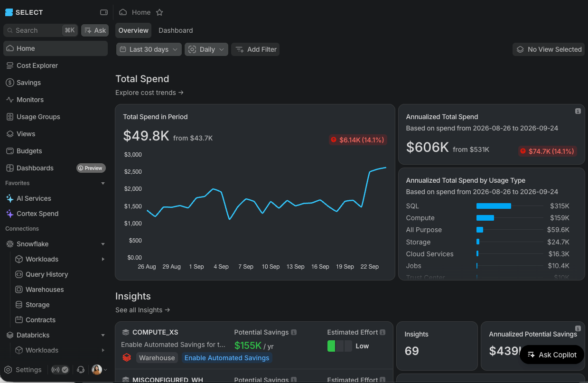Open Views in the sidebar
588x383 pixels.
[x=56, y=134]
